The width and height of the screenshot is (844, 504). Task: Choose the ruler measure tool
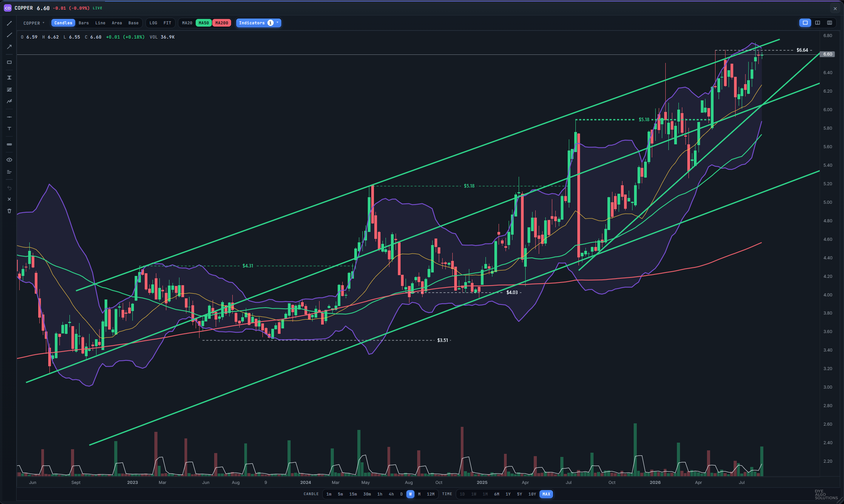point(9,144)
